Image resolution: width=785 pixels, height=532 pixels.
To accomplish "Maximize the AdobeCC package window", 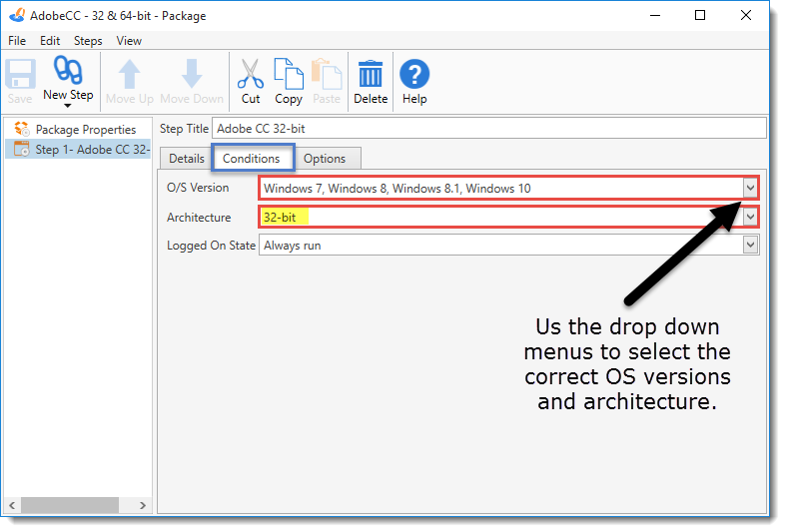I will pos(700,16).
